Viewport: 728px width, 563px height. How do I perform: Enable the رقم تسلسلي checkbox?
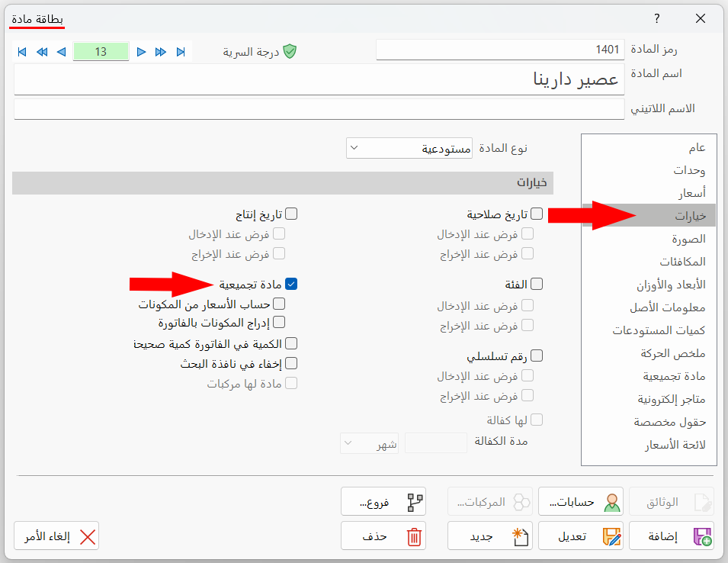pos(537,355)
